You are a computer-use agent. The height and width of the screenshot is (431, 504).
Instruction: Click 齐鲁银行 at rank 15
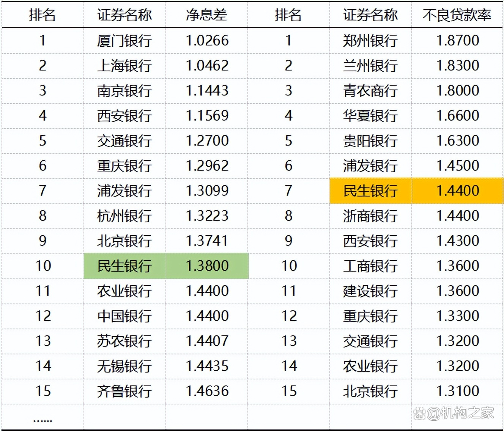[x=124, y=391]
